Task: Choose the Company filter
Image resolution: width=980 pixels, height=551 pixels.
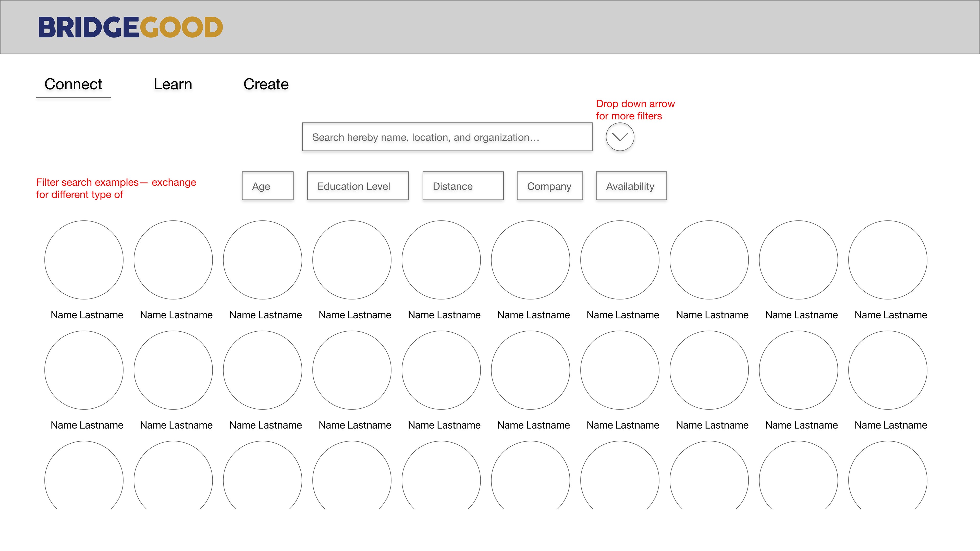Action: (549, 186)
